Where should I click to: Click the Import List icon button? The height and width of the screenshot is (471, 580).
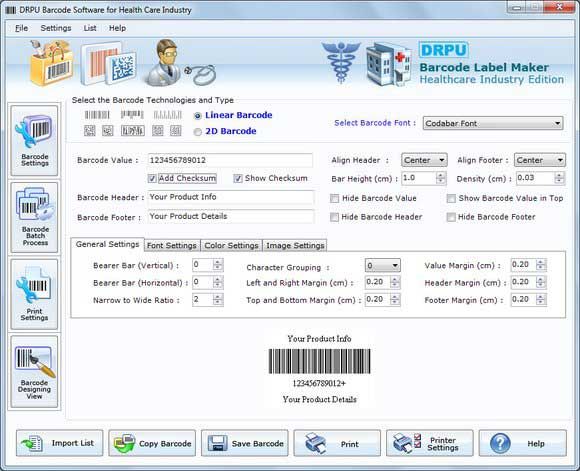(x=60, y=443)
